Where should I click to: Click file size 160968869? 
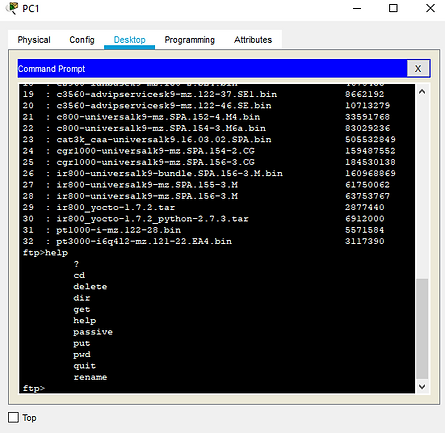(370, 174)
